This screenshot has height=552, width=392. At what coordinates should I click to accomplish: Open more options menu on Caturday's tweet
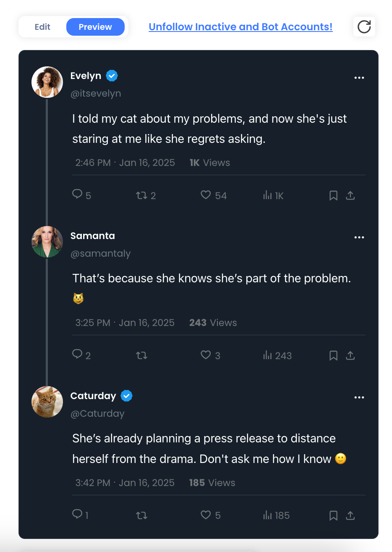pyautogui.click(x=359, y=397)
